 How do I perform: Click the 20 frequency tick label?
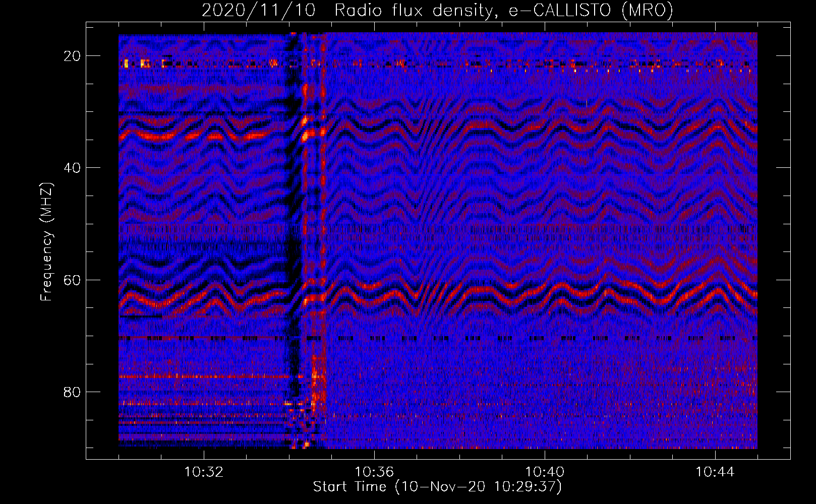(x=73, y=56)
